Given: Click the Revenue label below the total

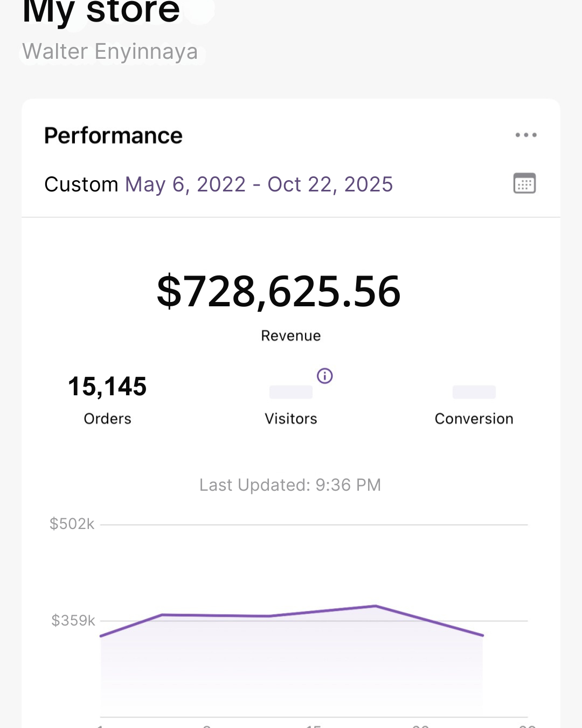Looking at the screenshot, I should tap(290, 335).
